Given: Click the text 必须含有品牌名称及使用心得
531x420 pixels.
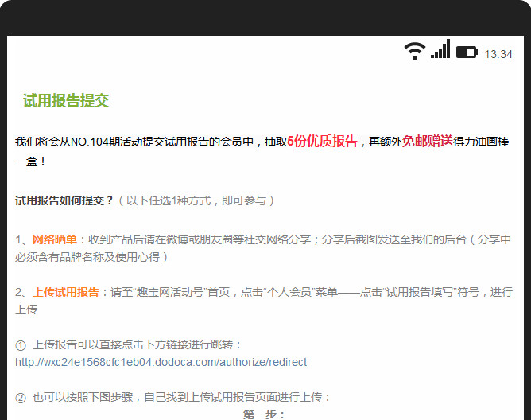Looking at the screenshot, I should [87, 257].
